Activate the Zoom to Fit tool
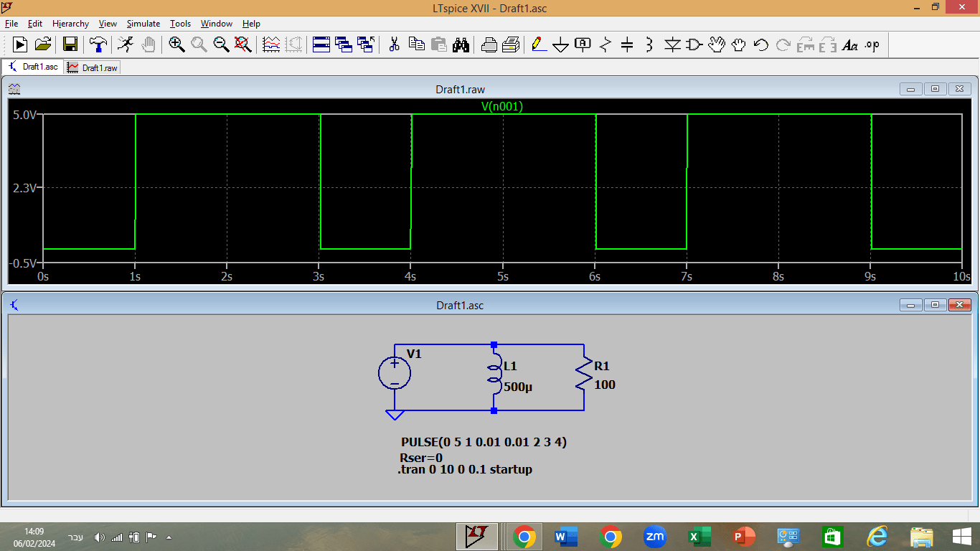The image size is (980, 551). (243, 44)
